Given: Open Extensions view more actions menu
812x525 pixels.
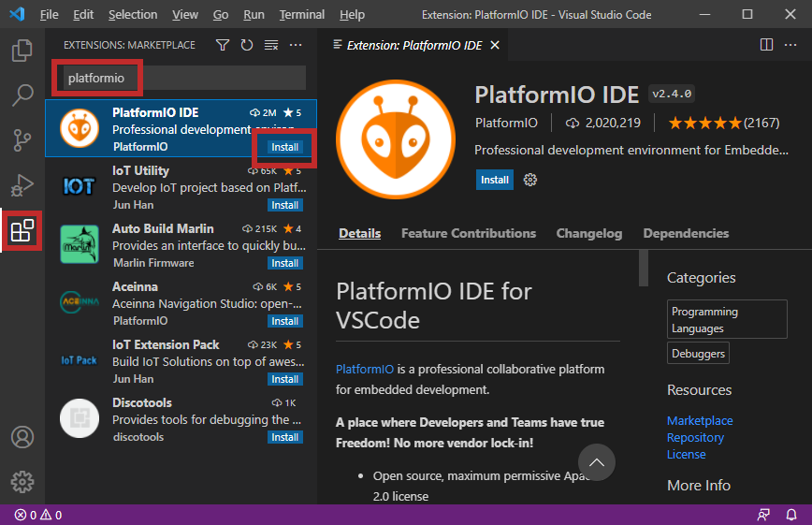Looking at the screenshot, I should 296,45.
